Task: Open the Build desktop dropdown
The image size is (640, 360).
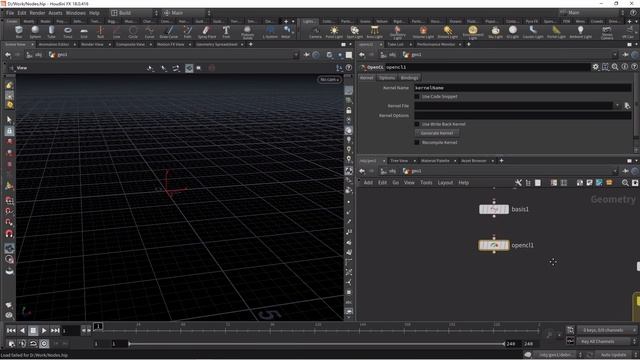Action: pyautogui.click(x=134, y=13)
